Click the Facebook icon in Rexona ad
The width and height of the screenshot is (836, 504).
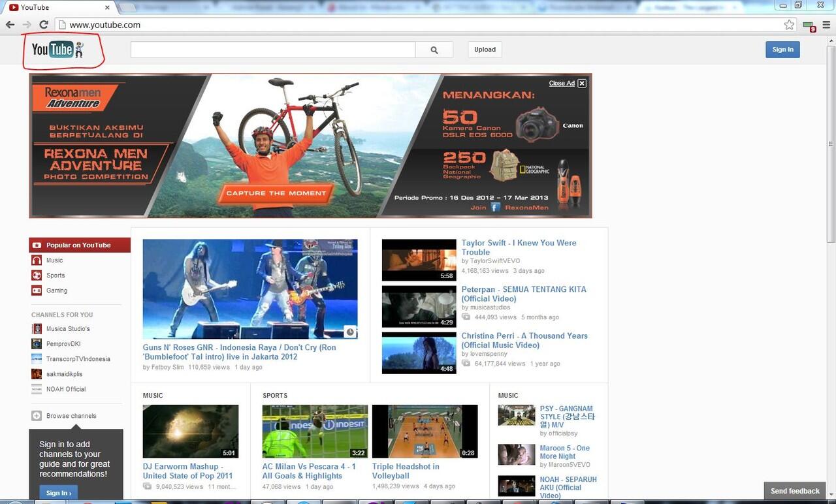click(495, 207)
